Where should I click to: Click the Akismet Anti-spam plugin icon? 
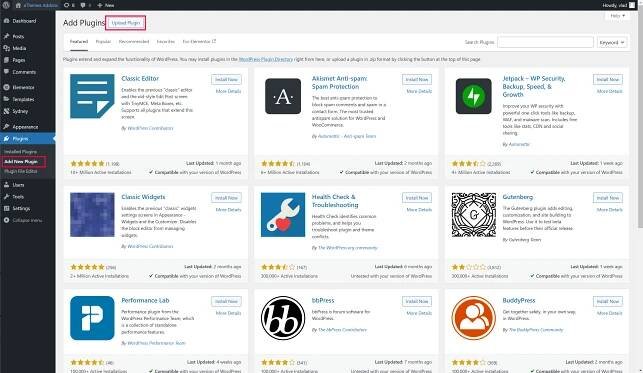pos(283,96)
